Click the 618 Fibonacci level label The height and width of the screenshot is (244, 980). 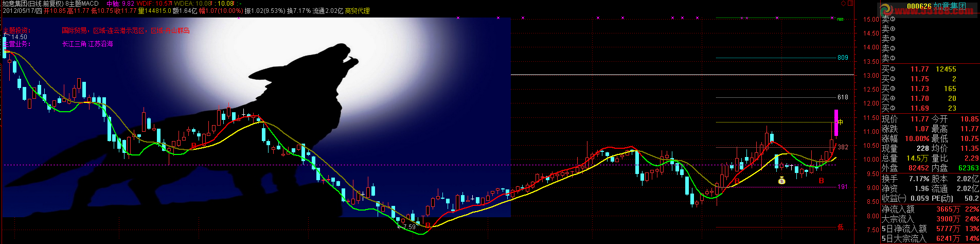(843, 97)
